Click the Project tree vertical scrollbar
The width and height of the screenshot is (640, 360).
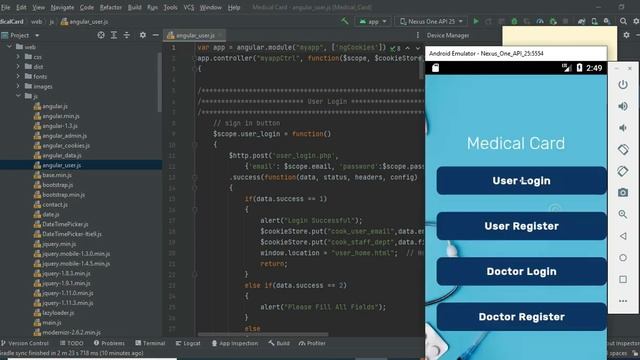tap(159, 82)
